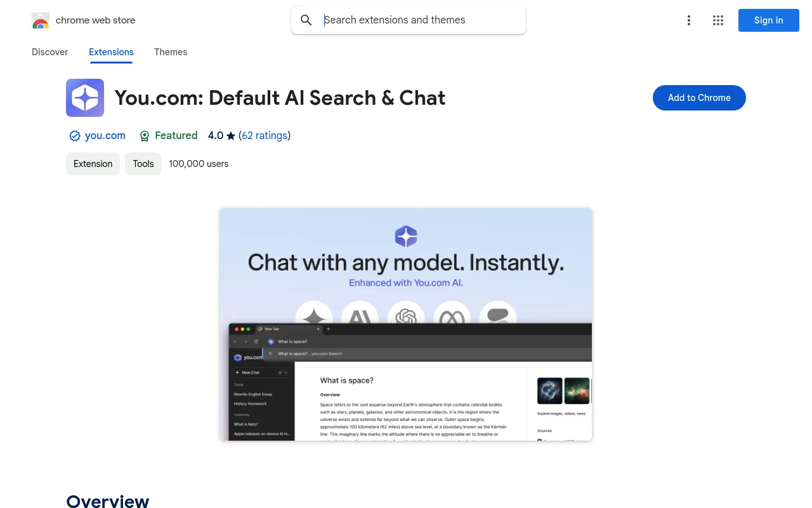Open the extension preview screenshot
The height and width of the screenshot is (508, 812).
[x=406, y=324]
